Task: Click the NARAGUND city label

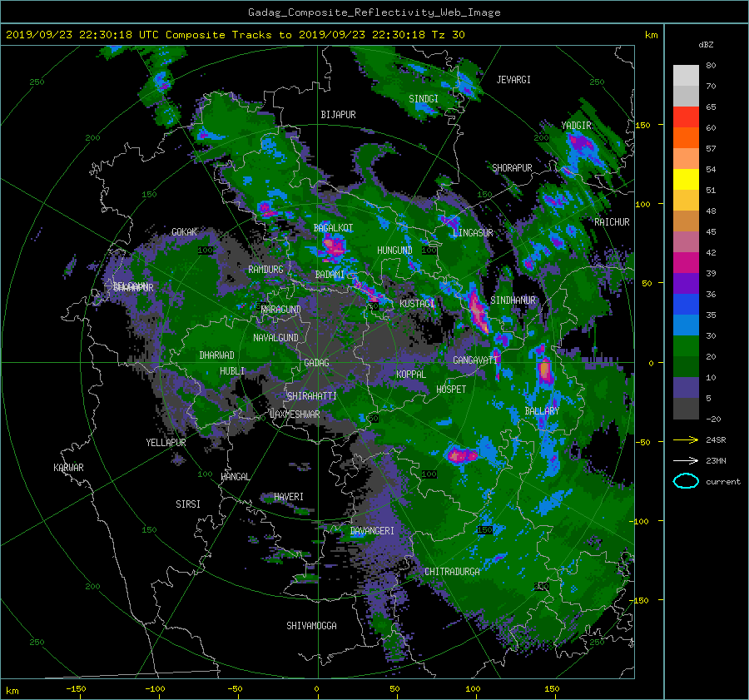Action: (281, 309)
